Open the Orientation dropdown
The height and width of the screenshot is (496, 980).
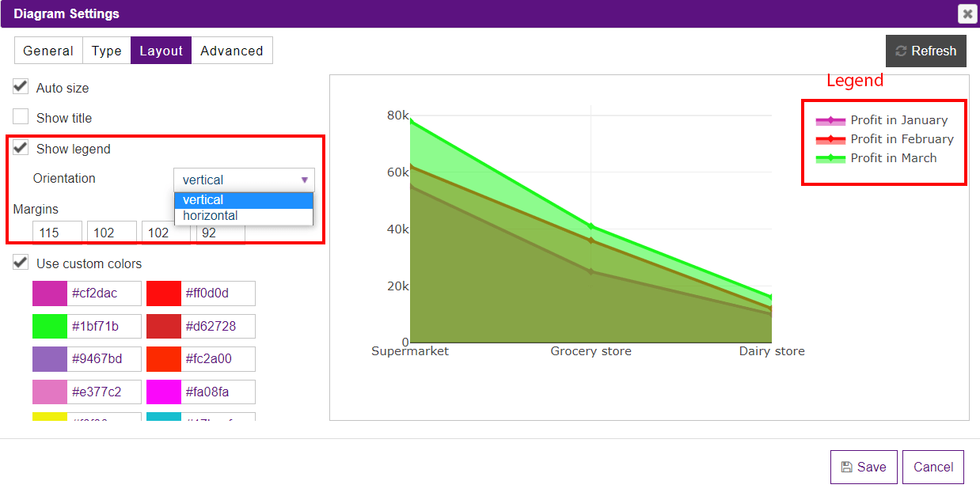304,180
